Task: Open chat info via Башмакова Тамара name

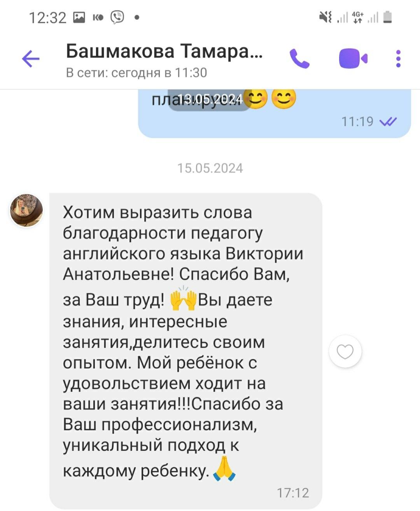Action: coord(164,51)
